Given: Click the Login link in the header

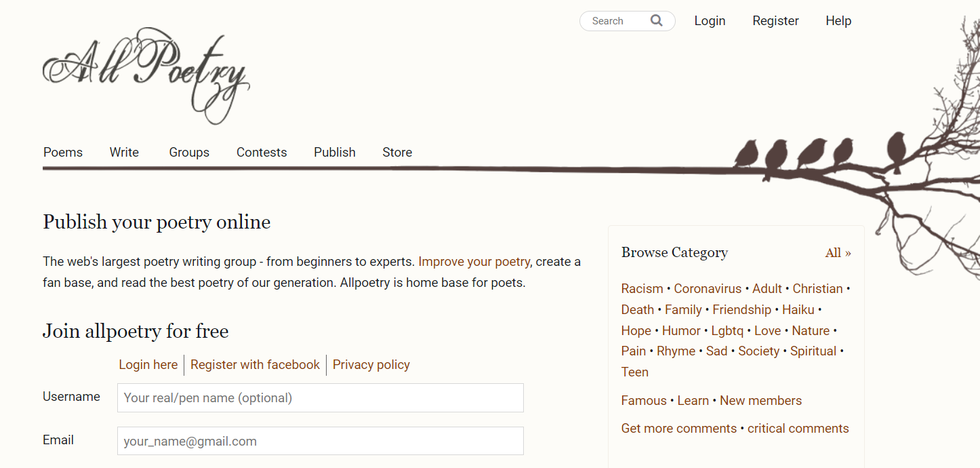Looking at the screenshot, I should point(710,21).
